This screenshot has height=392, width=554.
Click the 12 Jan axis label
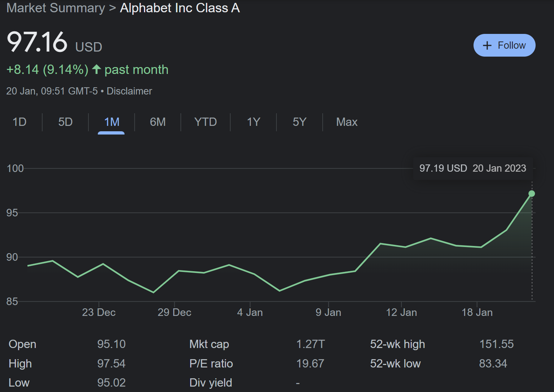[x=401, y=312]
